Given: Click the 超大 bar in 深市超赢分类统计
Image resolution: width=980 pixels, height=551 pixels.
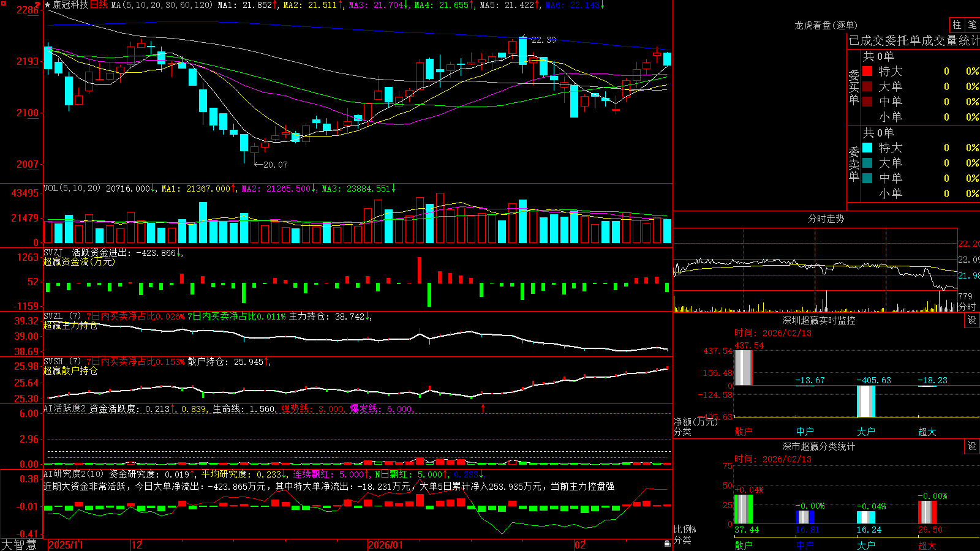Looking at the screenshot, I should (927, 512).
